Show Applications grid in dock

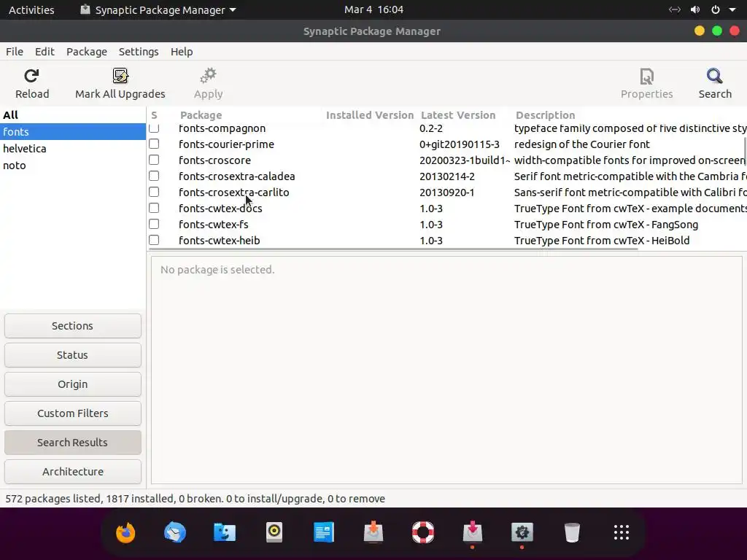(622, 532)
